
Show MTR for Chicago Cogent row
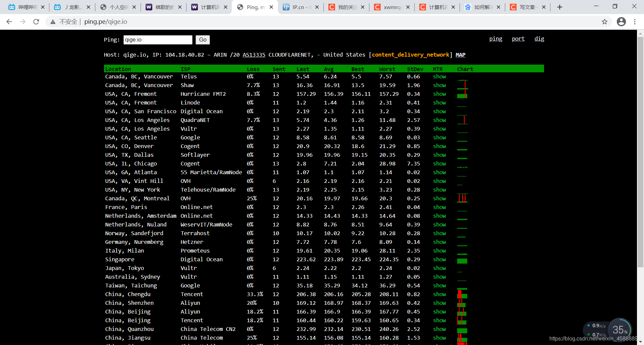439,164
